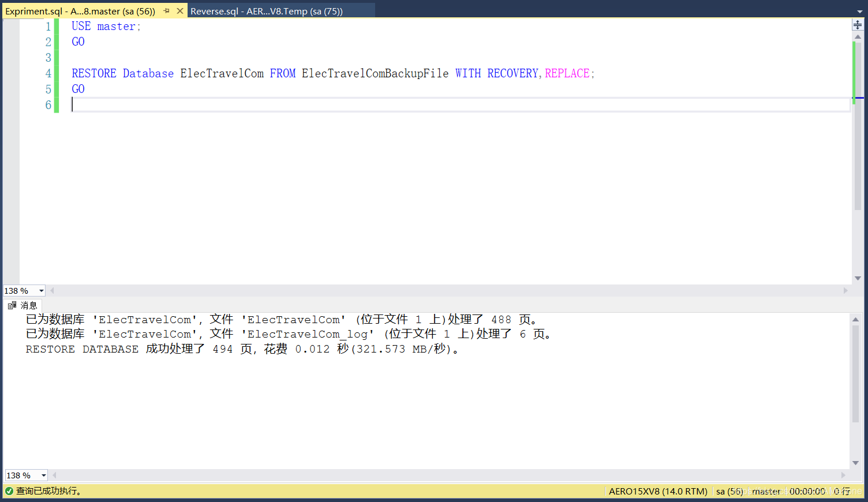The height and width of the screenshot is (502, 868).
Task: Click the messages pane horizontal scroll left arrow
Action: tap(54, 475)
